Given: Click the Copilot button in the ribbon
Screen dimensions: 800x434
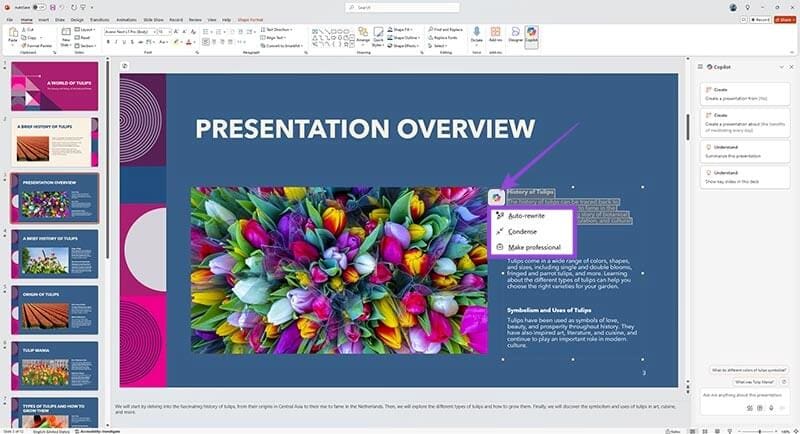Looking at the screenshot, I should pos(532,37).
